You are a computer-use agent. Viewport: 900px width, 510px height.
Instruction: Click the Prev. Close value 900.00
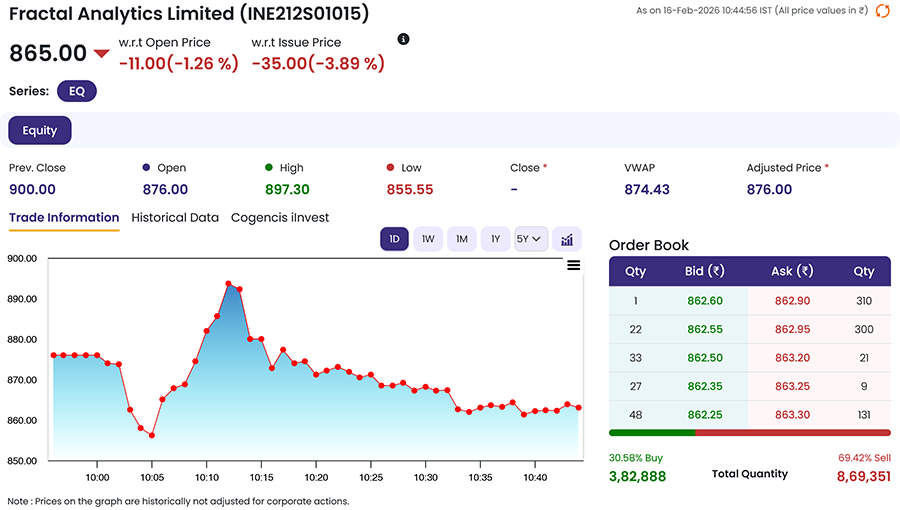[x=32, y=189]
